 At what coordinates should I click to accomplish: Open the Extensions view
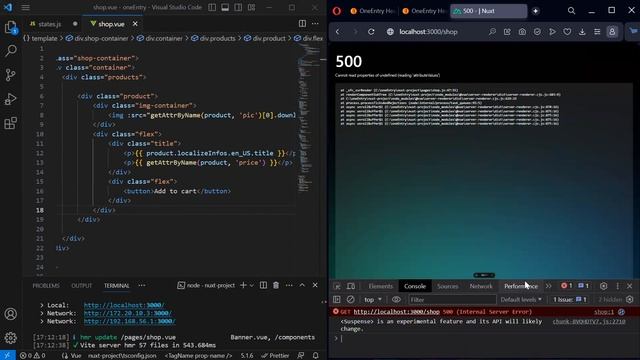click(11, 123)
